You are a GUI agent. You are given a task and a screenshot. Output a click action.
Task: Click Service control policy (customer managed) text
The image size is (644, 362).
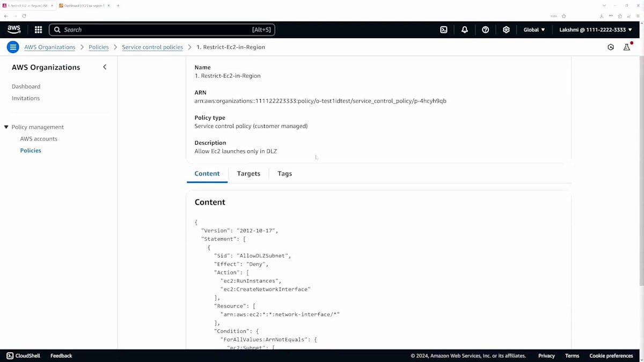point(251,126)
